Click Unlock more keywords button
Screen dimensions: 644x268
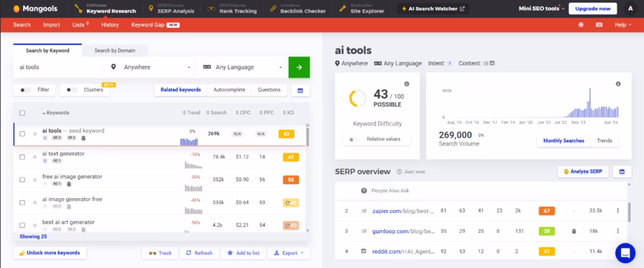click(x=50, y=253)
